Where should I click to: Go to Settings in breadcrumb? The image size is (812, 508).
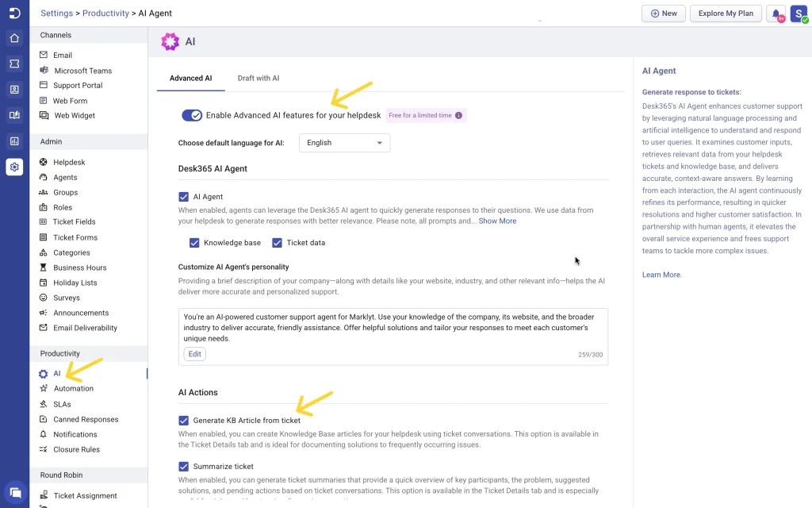point(57,13)
